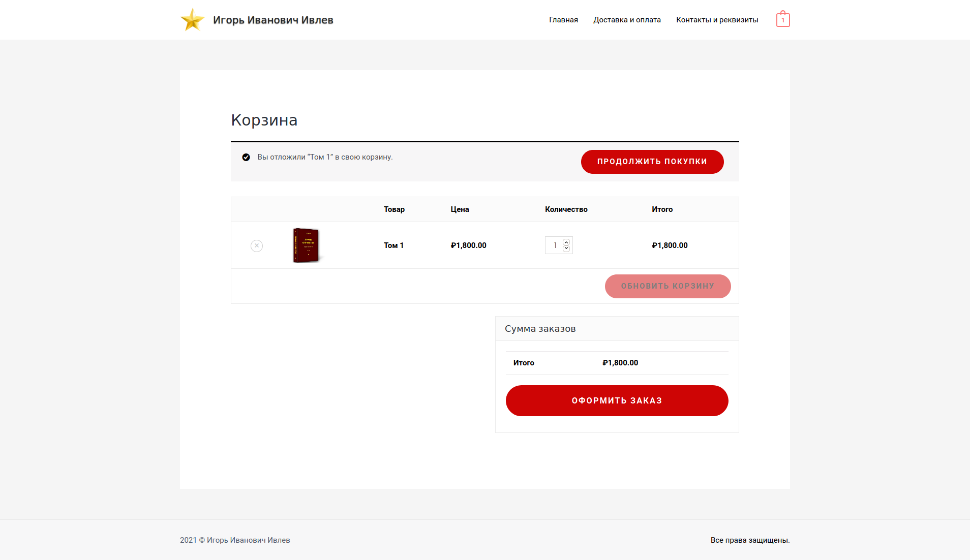Open the Игорь Иванович Ивлев footer link
The height and width of the screenshot is (560, 970).
(x=249, y=540)
